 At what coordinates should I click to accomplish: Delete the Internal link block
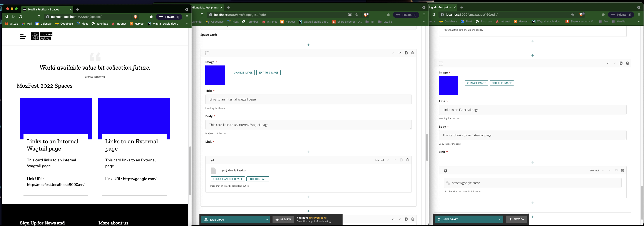click(408, 160)
